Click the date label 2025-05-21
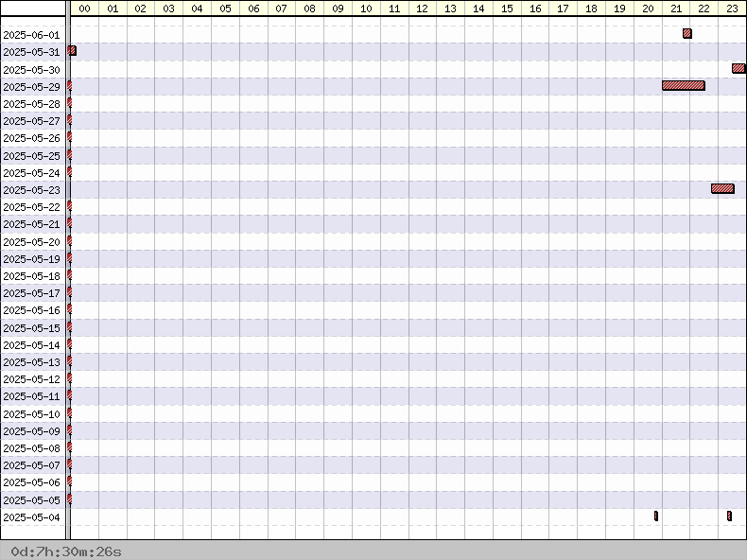Screen dimensions: 747x560 click(x=31, y=225)
